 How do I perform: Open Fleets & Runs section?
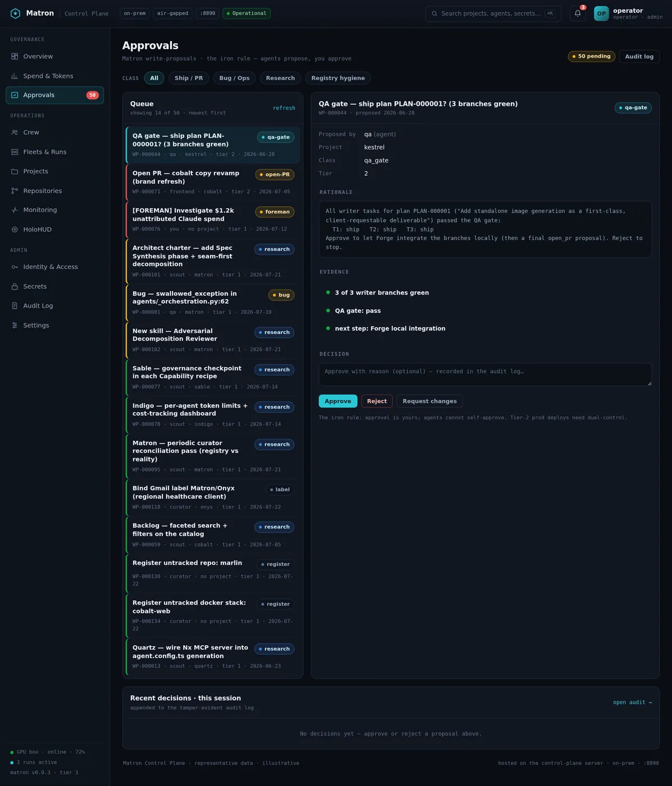[x=55, y=152]
